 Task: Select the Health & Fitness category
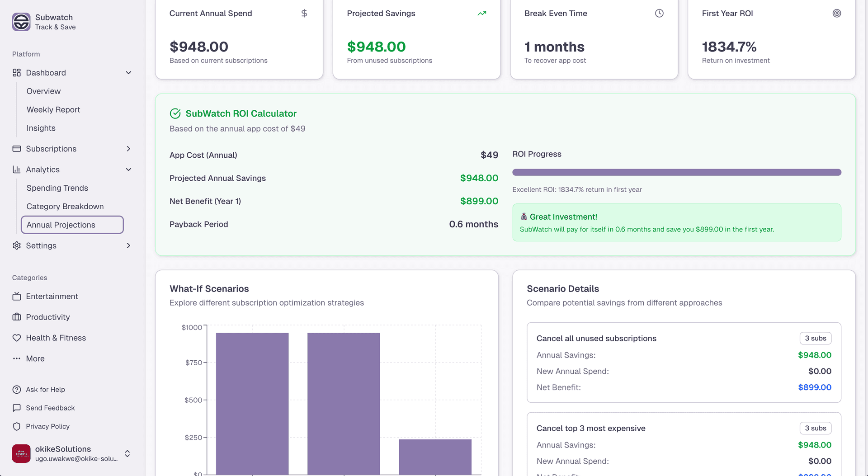56,338
